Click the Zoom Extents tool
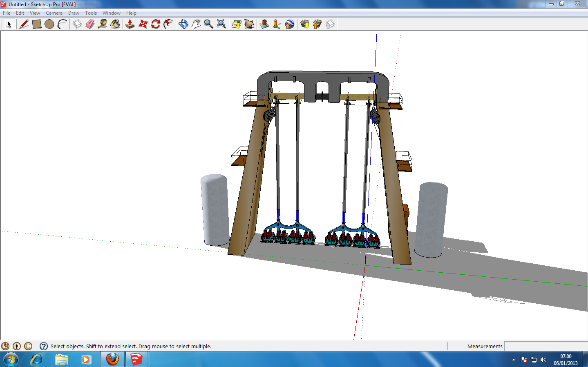Image resolution: width=588 pixels, height=367 pixels. pos(221,24)
